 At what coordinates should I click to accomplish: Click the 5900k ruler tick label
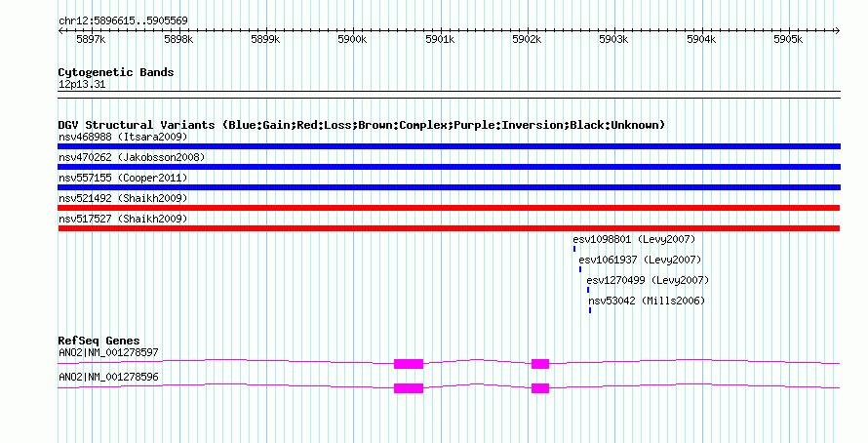click(x=353, y=39)
